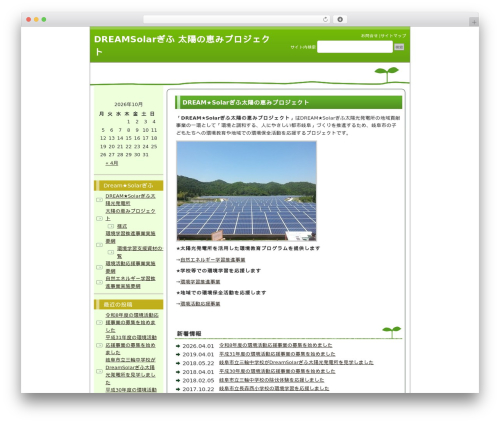Open 環境活動応援事業 link in main content

coord(200,304)
